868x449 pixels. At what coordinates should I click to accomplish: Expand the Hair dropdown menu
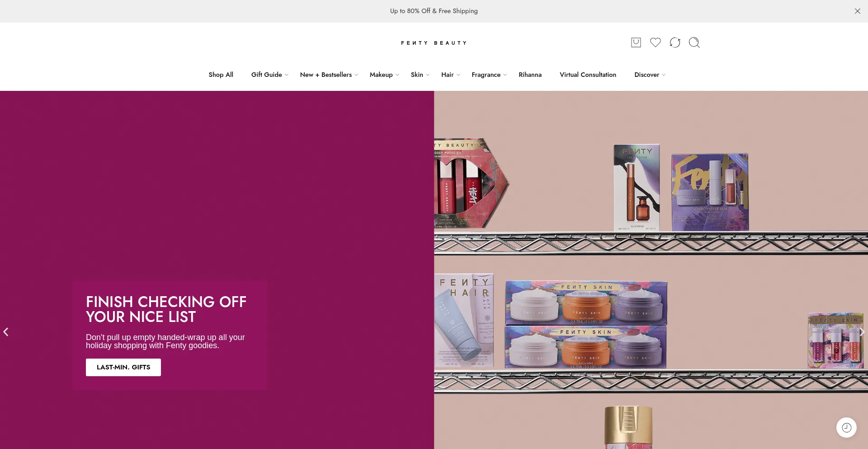[x=450, y=75]
